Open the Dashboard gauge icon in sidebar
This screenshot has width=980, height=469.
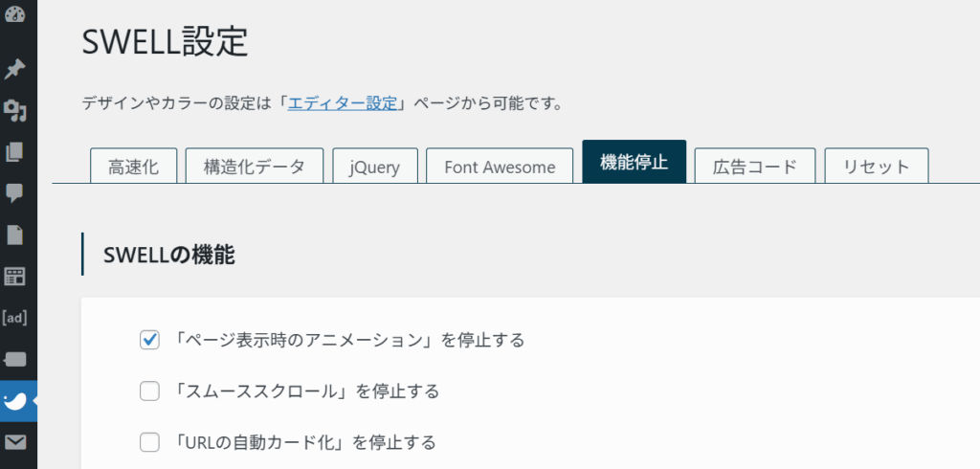point(14,13)
